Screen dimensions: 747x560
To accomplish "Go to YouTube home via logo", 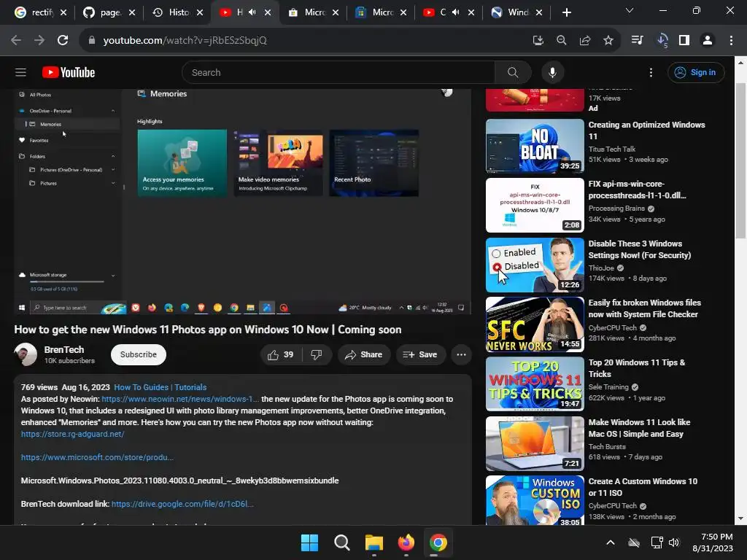I will (x=69, y=72).
